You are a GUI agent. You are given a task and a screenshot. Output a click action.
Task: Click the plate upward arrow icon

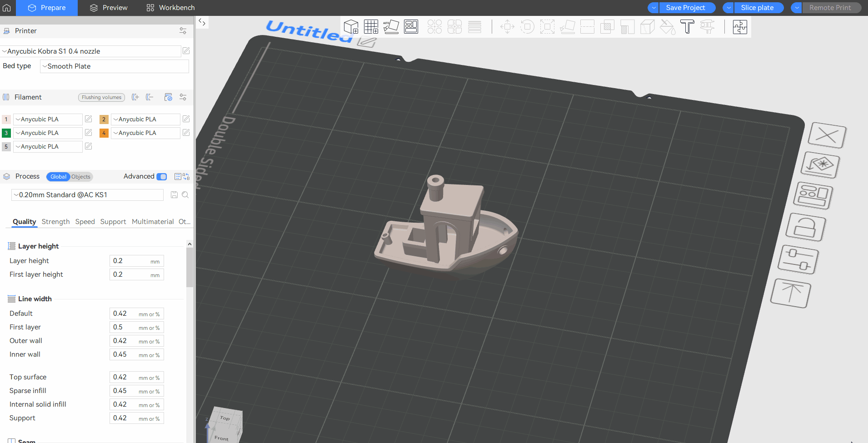791,293
